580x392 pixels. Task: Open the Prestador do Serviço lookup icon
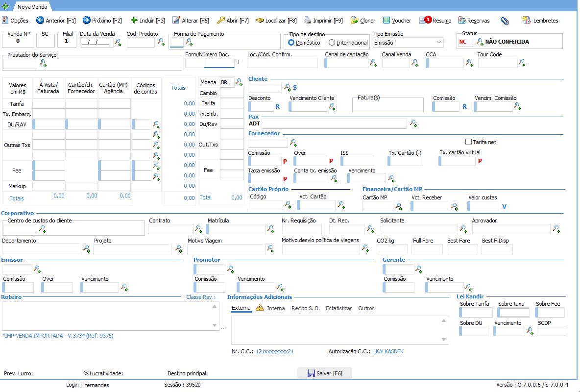(43, 63)
